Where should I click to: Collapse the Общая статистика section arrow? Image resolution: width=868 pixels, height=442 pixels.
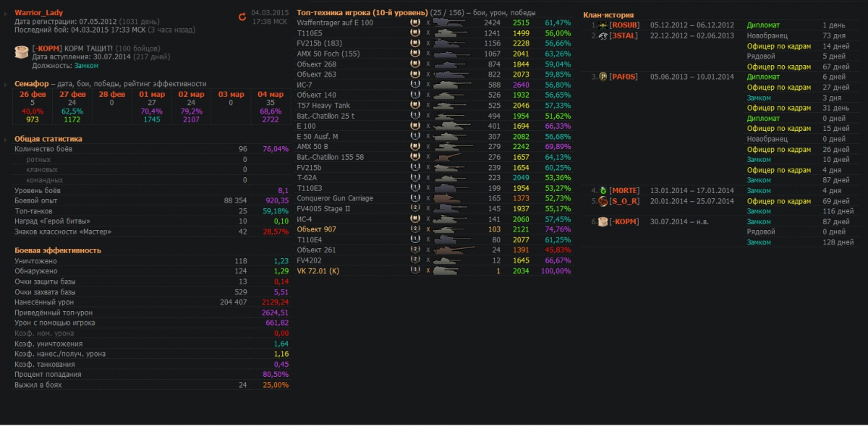[6, 139]
